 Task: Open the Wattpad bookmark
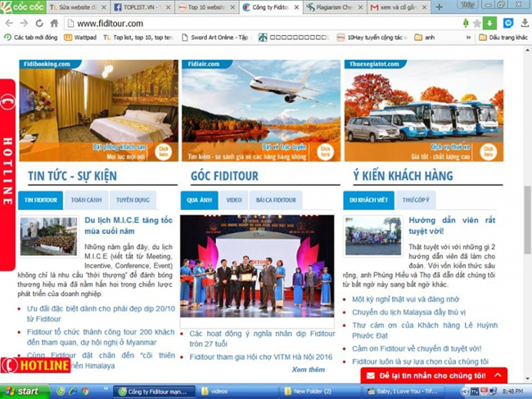click(x=80, y=38)
